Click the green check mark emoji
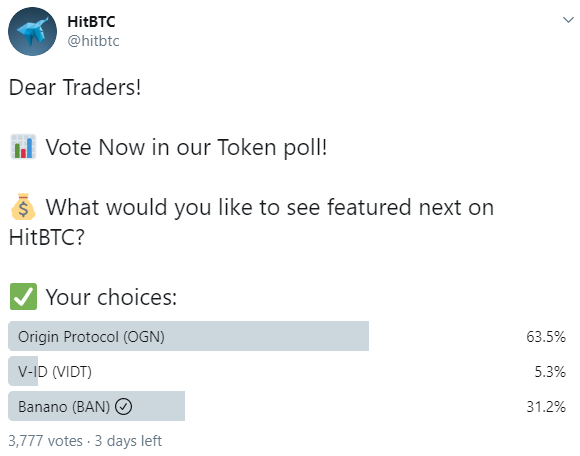This screenshot has width=580, height=456. (x=23, y=296)
